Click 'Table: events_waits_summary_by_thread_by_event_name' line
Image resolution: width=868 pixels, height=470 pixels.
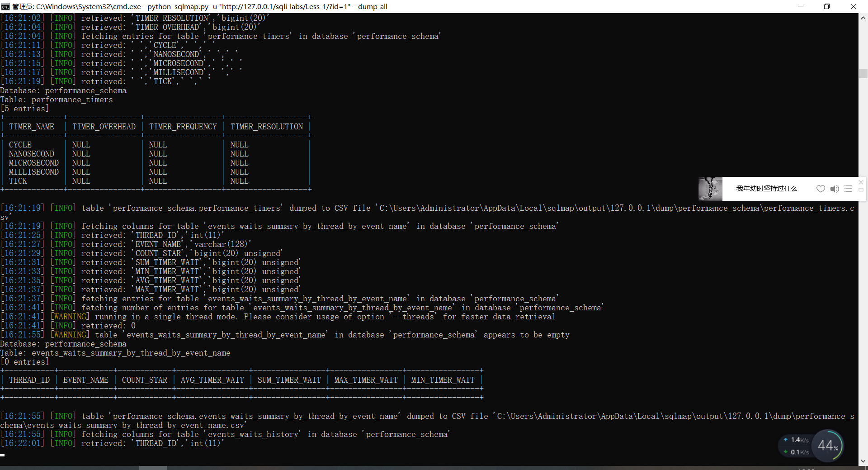tap(115, 353)
